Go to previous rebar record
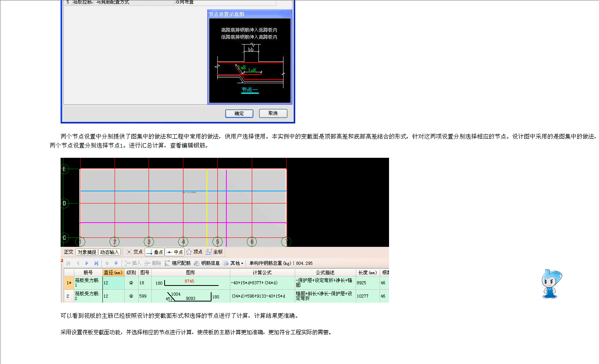Viewport: 599px width, 364px height. 77,263
